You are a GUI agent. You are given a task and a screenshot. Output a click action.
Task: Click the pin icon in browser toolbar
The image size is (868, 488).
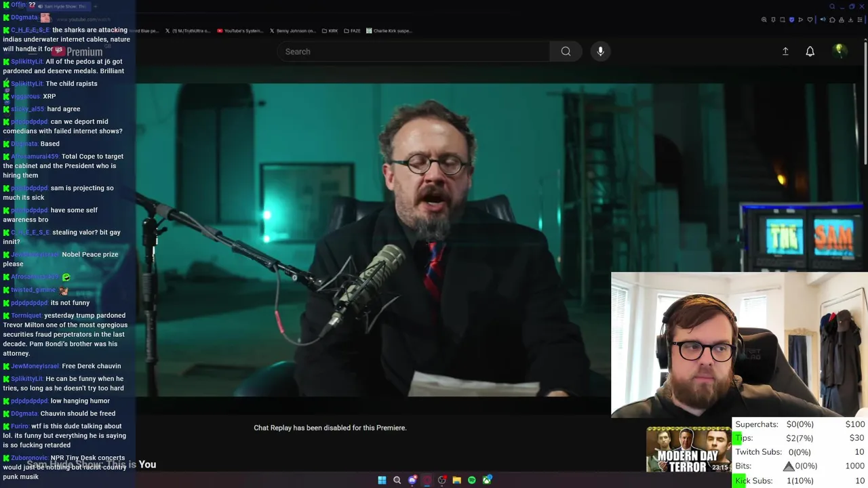pyautogui.click(x=773, y=20)
